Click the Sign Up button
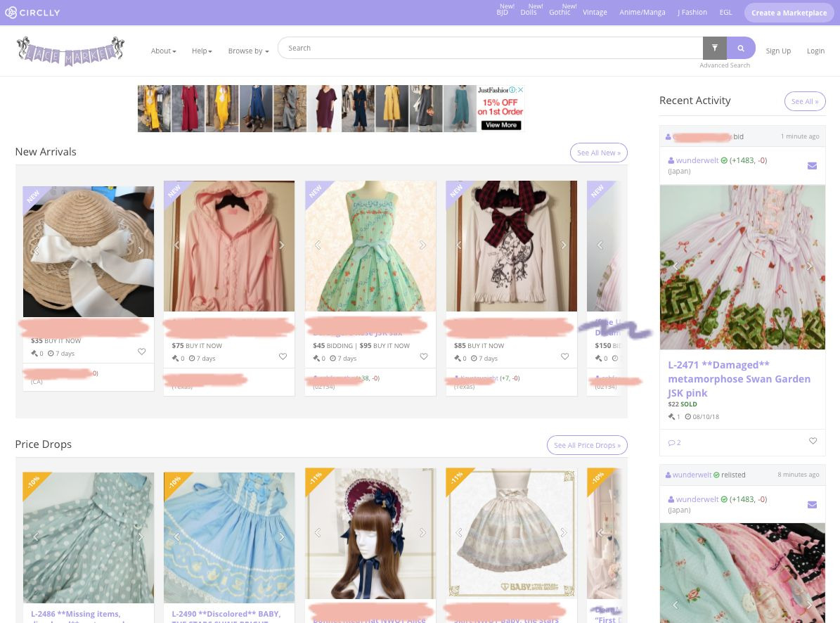 [778, 51]
